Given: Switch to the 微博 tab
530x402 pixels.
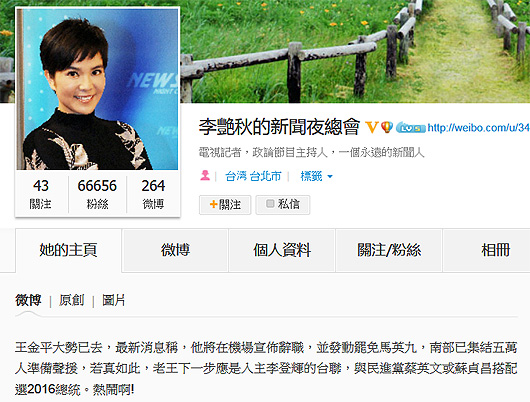Looking at the screenshot, I should pos(175,250).
